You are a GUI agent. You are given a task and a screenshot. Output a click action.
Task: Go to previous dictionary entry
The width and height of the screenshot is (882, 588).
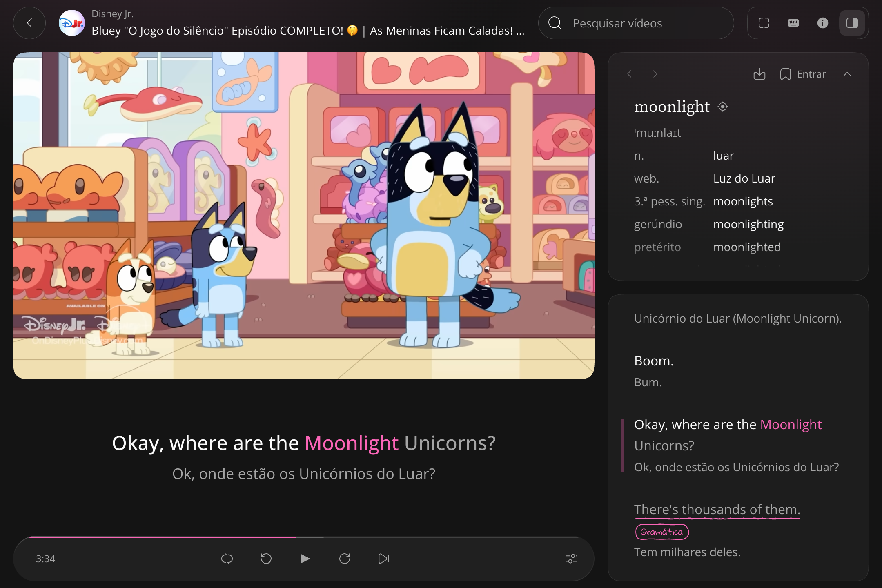(x=629, y=74)
